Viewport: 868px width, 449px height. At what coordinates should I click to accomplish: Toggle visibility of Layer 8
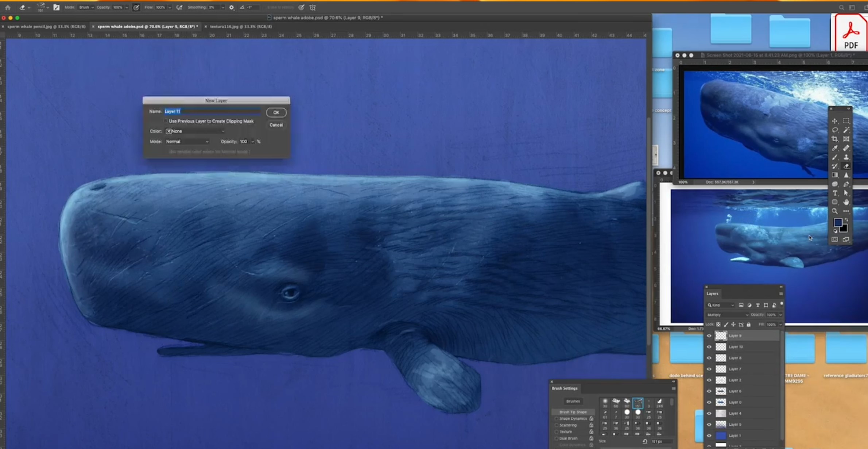pos(709,358)
